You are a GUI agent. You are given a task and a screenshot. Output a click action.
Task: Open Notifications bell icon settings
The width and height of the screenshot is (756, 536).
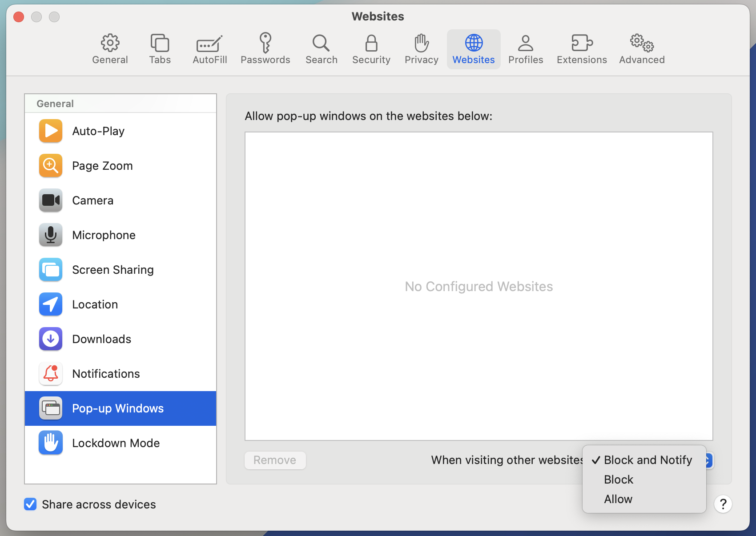pyautogui.click(x=50, y=373)
